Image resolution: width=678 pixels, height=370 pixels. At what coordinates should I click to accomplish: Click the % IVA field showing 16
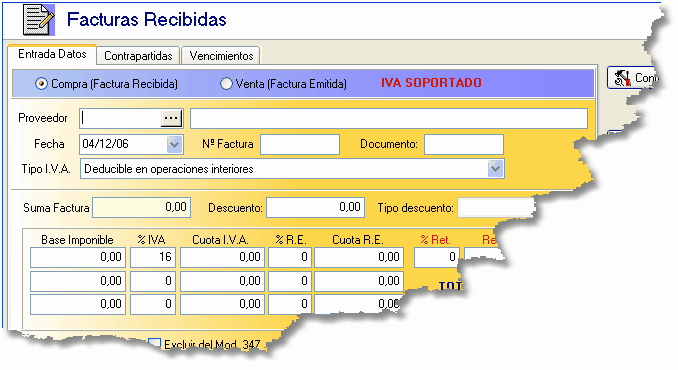[153, 257]
